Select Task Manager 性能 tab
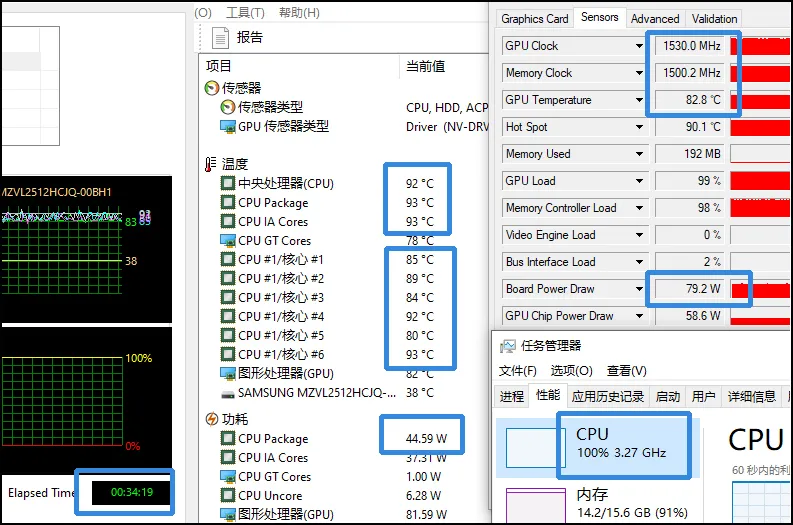The image size is (793, 525). [548, 395]
